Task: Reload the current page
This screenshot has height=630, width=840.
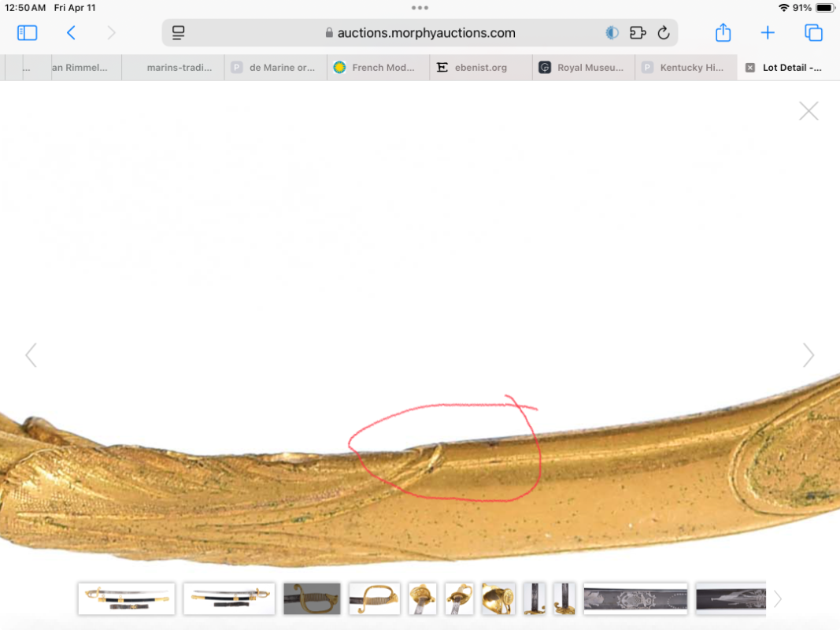Action: coord(664,32)
